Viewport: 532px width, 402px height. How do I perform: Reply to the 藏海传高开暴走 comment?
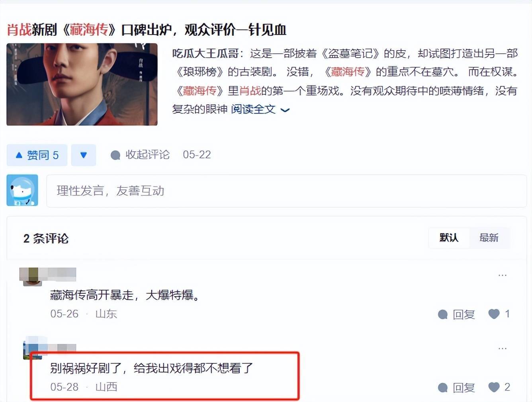[456, 314]
